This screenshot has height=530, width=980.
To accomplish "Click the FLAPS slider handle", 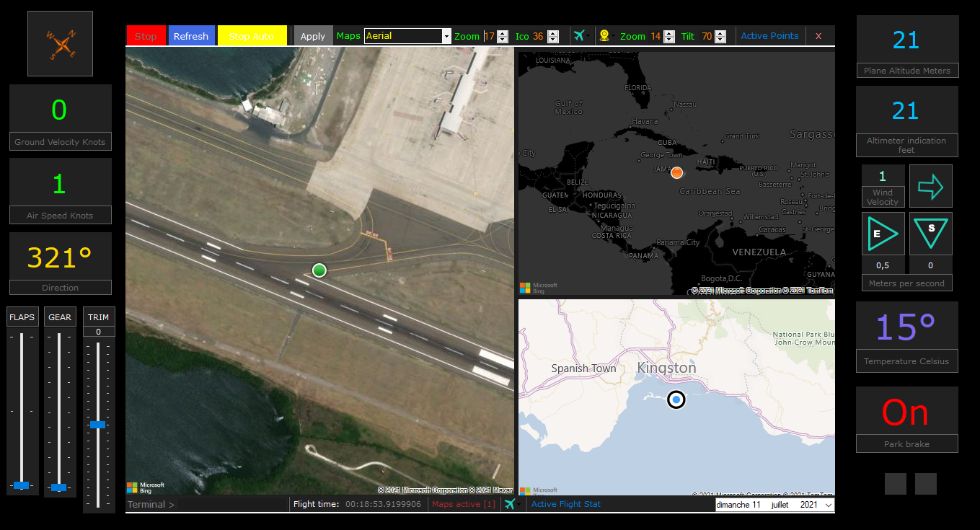I will (22, 485).
